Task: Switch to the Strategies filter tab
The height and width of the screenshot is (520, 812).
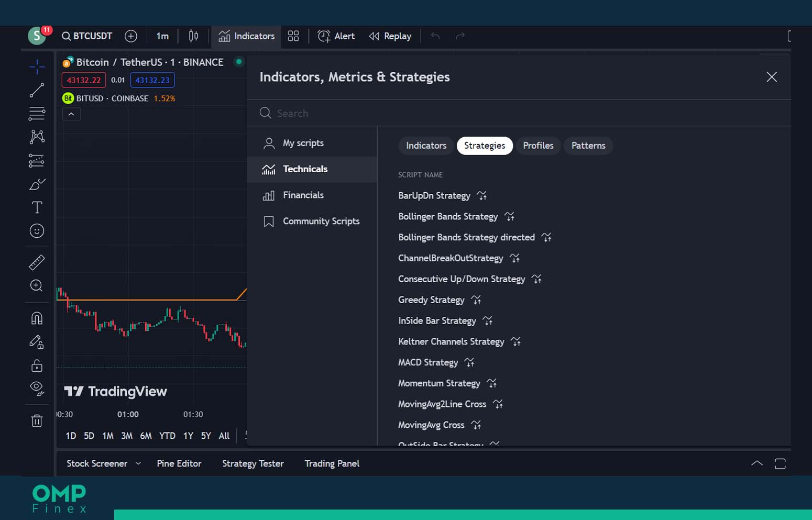Action: 485,146
